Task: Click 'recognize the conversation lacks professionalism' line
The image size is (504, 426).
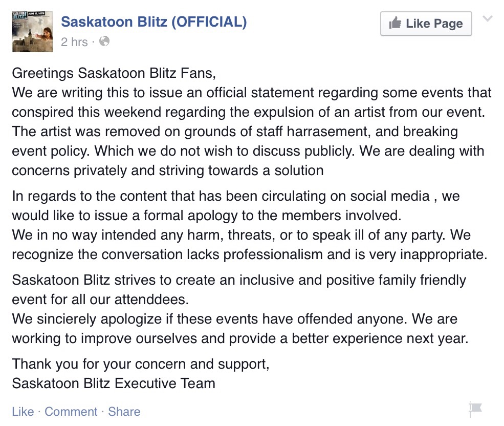Action: (250, 254)
